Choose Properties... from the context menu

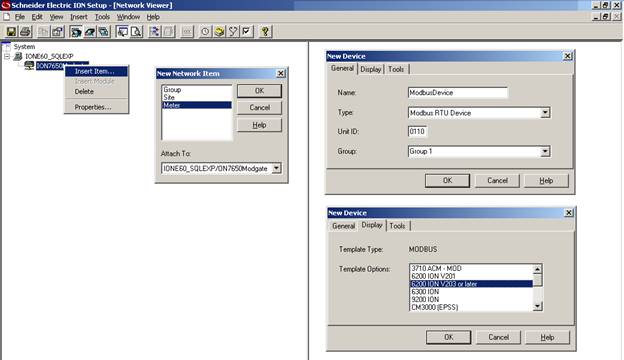(96, 107)
